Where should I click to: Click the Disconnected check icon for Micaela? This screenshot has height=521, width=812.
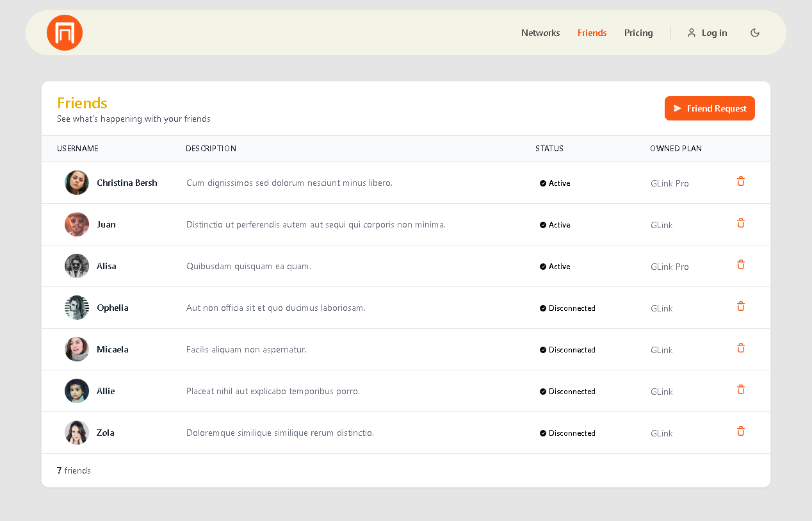click(543, 350)
